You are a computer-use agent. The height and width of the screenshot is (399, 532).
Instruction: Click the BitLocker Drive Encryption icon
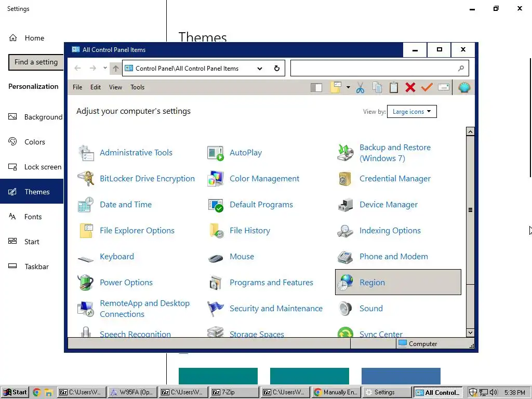(x=86, y=179)
